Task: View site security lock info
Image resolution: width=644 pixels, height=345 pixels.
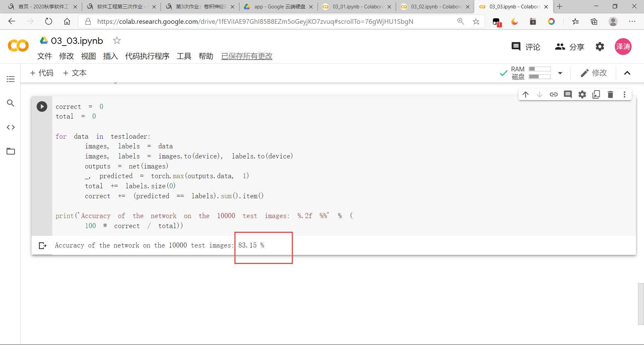Action: (x=88, y=21)
